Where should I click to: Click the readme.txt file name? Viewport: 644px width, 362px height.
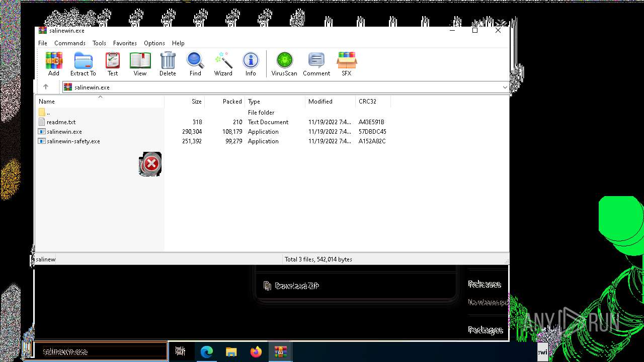pyautogui.click(x=61, y=122)
